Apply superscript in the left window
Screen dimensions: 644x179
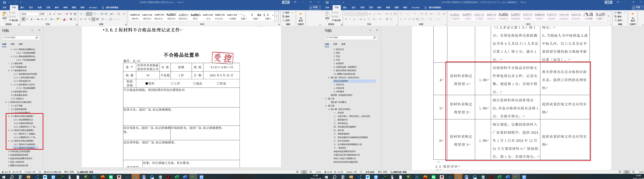pyautogui.click(x=46, y=19)
